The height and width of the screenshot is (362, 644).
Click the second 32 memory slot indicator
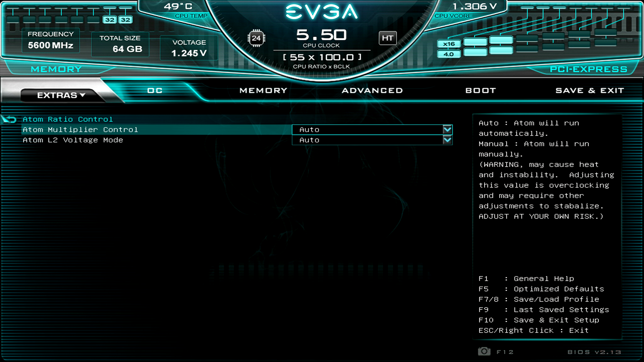point(125,20)
